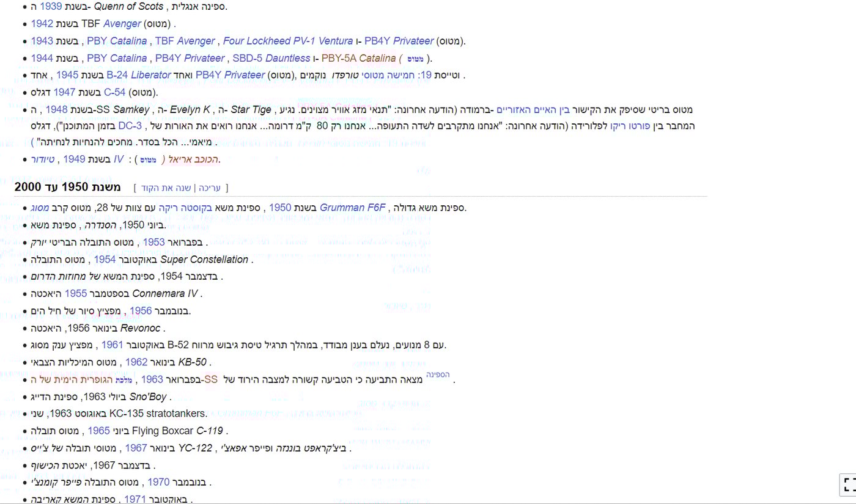
Task: Open the C-54 aircraft link
Action: 114,92
